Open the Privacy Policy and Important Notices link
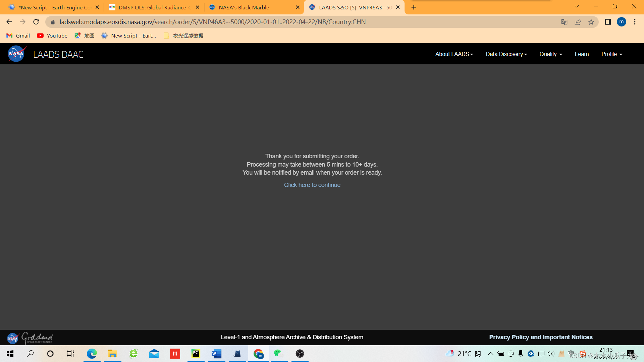 tap(541, 337)
